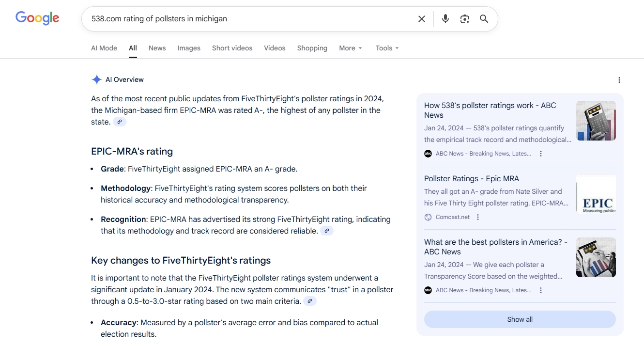This screenshot has height=346, width=644.
Task: Open Google Lens image search icon
Action: pos(465,19)
